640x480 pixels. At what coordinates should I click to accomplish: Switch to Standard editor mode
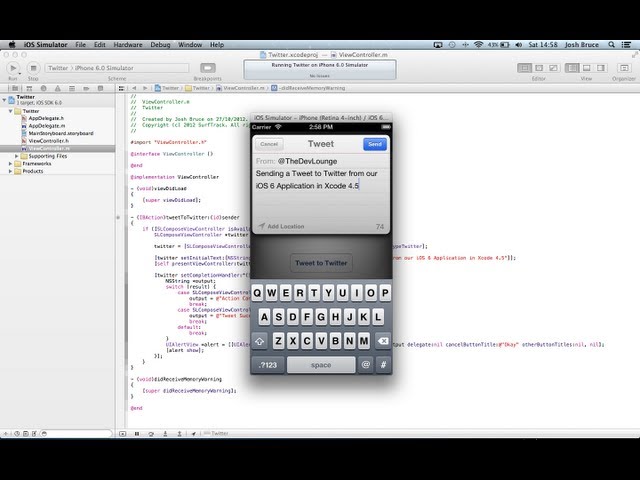pyautogui.click(x=524, y=68)
